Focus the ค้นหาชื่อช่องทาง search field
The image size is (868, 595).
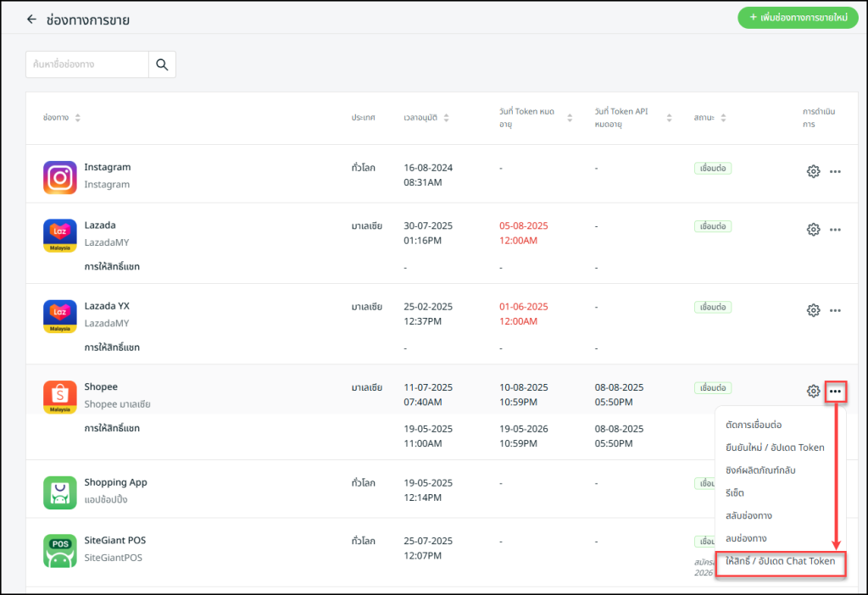point(87,64)
